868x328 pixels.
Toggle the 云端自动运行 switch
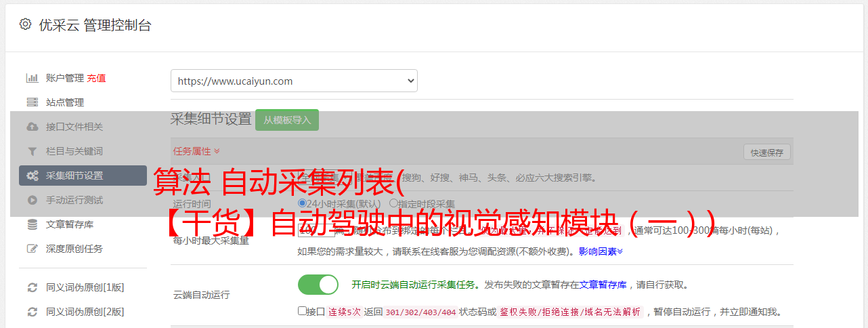pyautogui.click(x=318, y=285)
